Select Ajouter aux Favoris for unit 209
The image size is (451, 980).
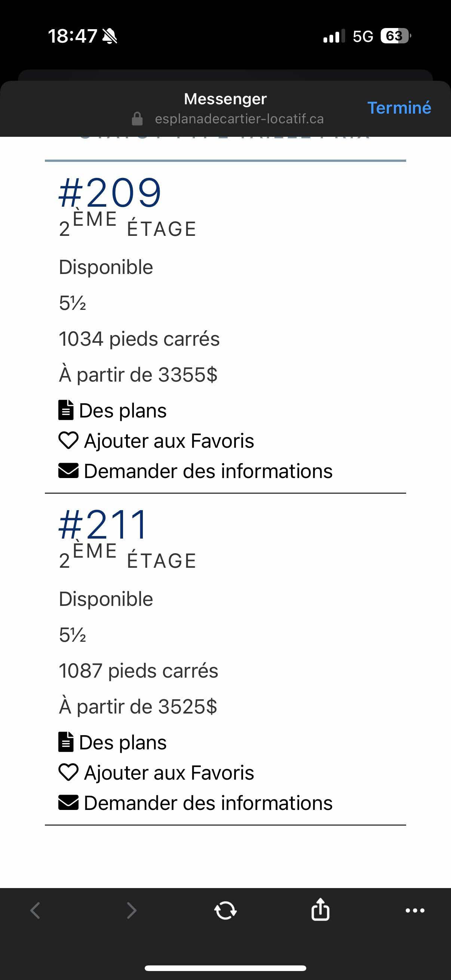pos(169,441)
